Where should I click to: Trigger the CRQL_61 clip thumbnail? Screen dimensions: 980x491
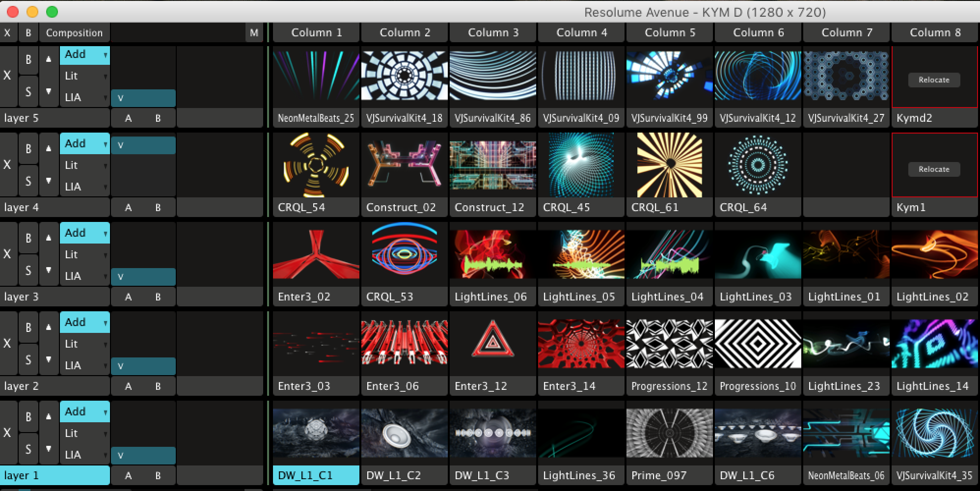tap(669, 165)
